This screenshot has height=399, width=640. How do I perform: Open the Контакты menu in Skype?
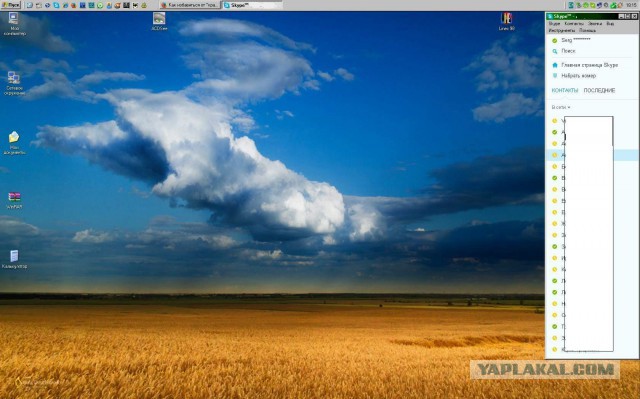(573, 24)
